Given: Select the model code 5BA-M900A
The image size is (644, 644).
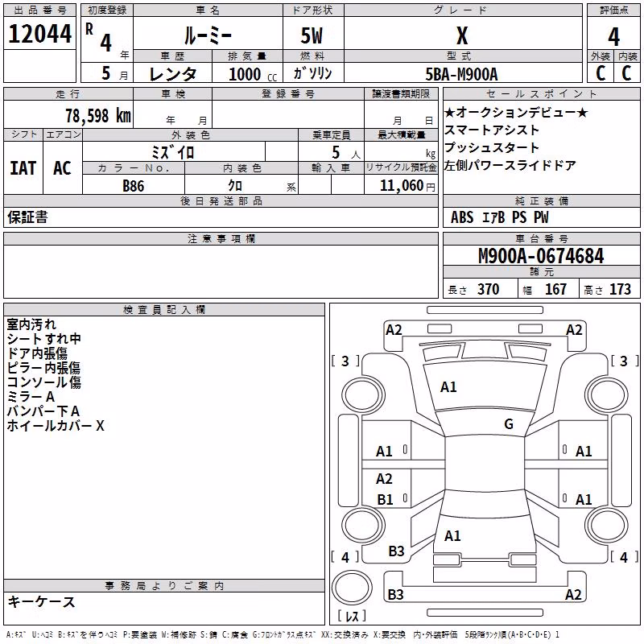Looking at the screenshot, I should click(461, 74).
